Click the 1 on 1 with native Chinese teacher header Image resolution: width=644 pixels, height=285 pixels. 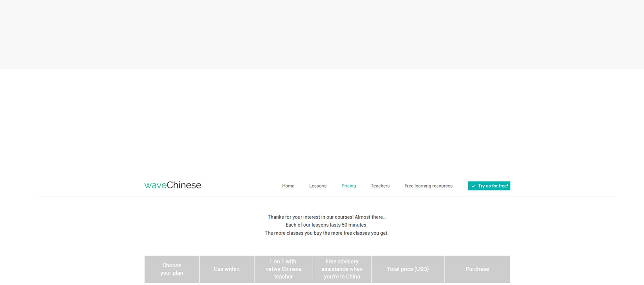click(283, 269)
